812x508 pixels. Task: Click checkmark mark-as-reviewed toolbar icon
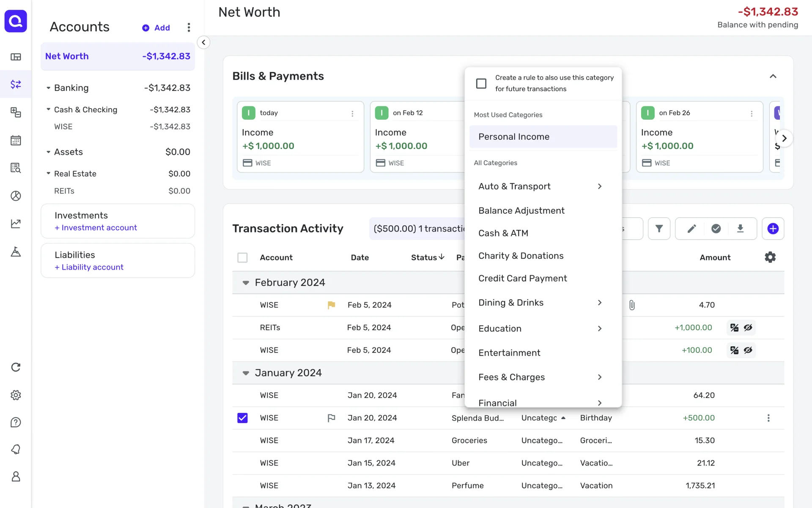point(716,229)
